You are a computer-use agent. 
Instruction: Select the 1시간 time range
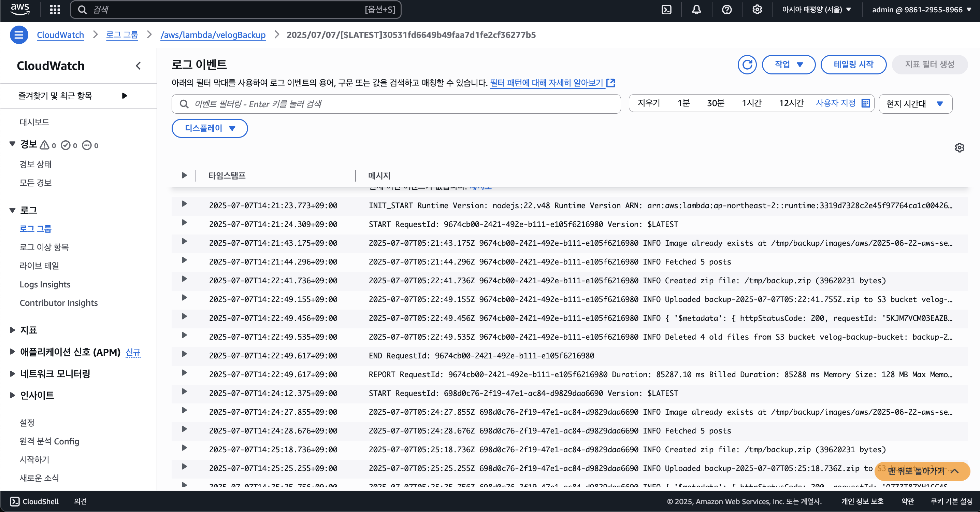pos(751,103)
